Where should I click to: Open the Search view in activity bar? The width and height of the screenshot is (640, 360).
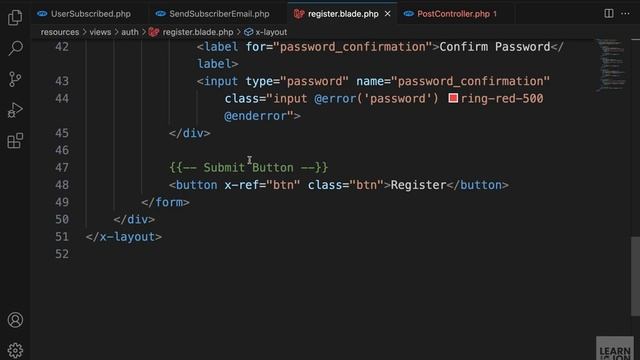15,48
